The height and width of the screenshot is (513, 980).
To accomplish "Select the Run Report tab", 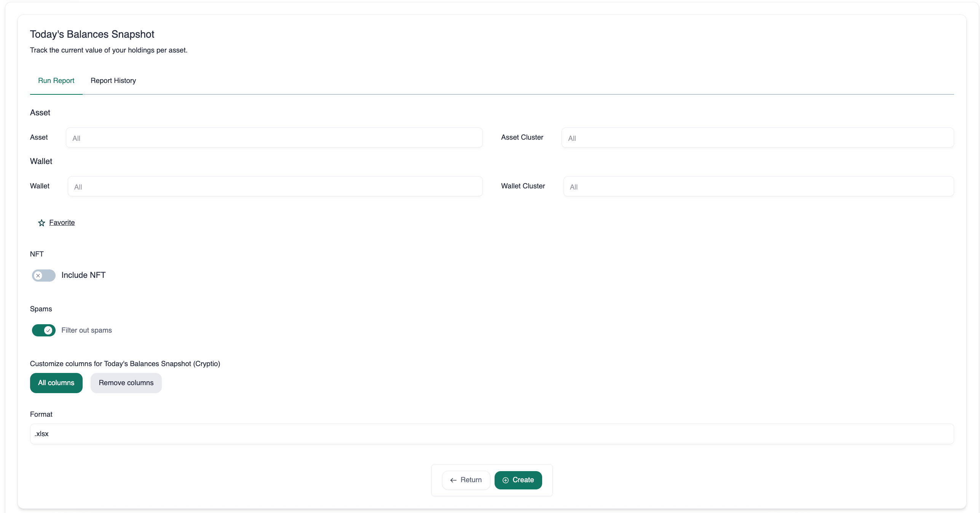I will pyautogui.click(x=56, y=81).
